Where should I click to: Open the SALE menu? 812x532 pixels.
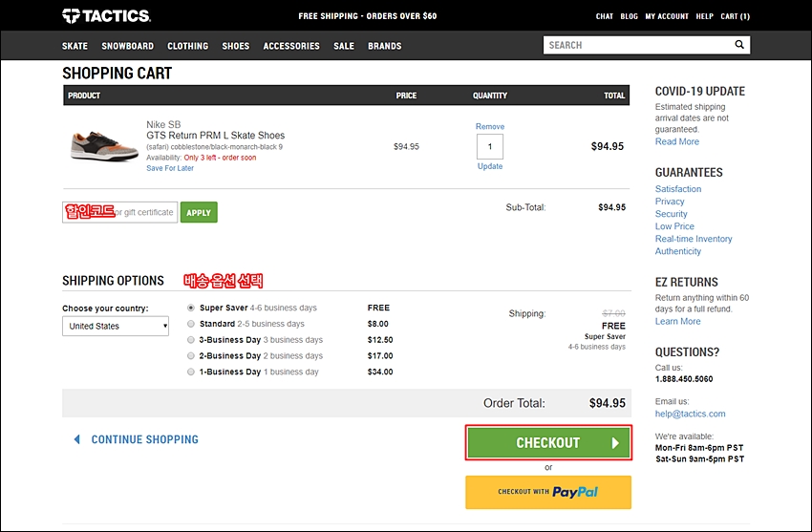click(344, 46)
